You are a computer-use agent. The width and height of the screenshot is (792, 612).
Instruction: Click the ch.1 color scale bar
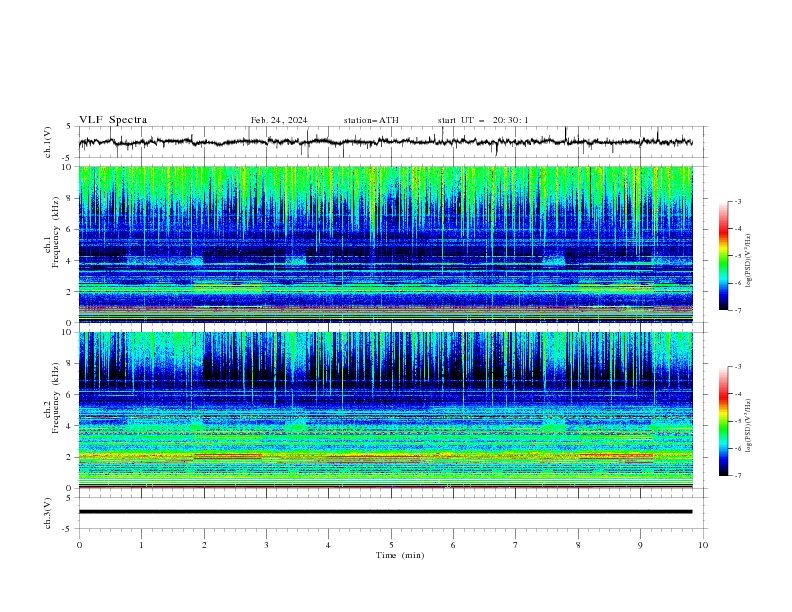pos(723,255)
